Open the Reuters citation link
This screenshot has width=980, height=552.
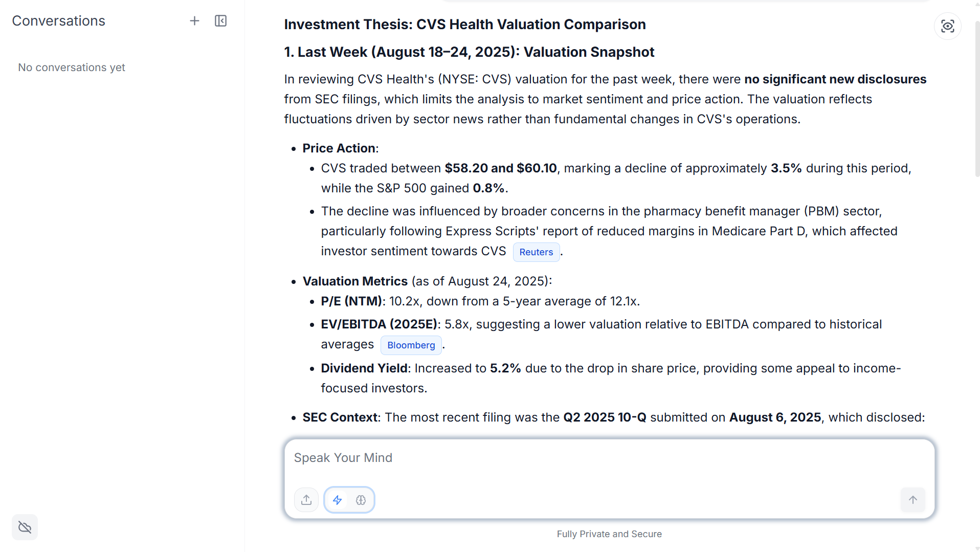(x=536, y=252)
